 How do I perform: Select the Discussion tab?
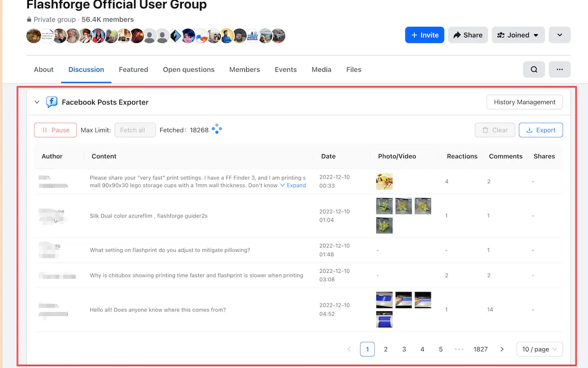pos(86,69)
